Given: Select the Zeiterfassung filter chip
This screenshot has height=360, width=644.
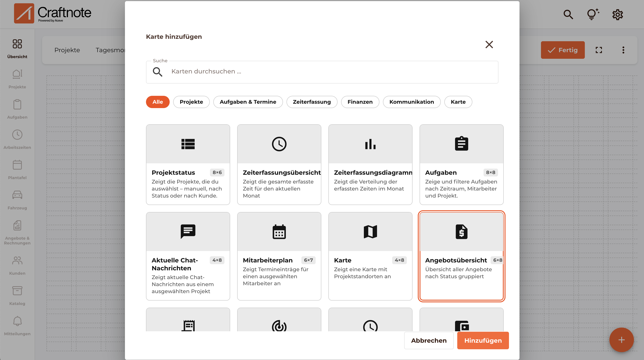Looking at the screenshot, I should pyautogui.click(x=312, y=102).
